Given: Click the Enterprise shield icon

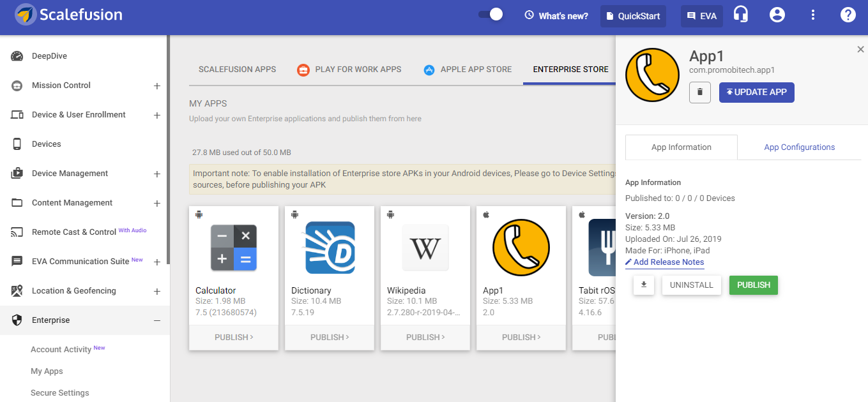Looking at the screenshot, I should (17, 320).
